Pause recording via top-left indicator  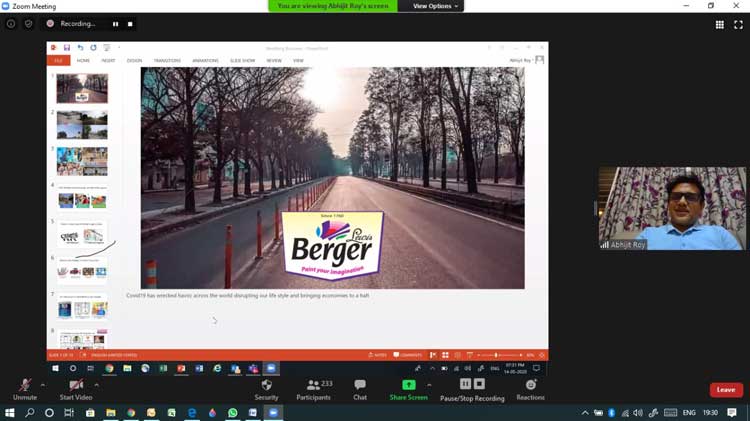115,24
